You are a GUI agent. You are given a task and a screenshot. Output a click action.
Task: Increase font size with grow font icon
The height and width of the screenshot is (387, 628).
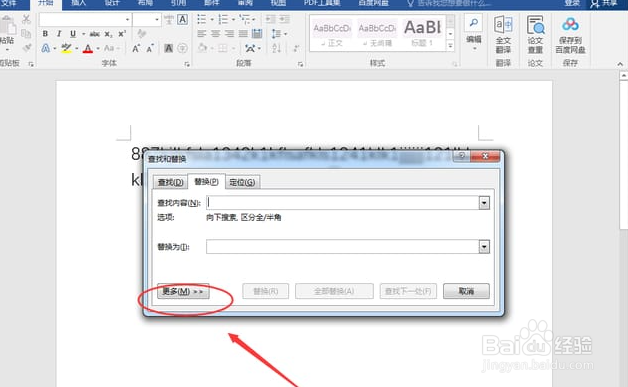point(136,48)
